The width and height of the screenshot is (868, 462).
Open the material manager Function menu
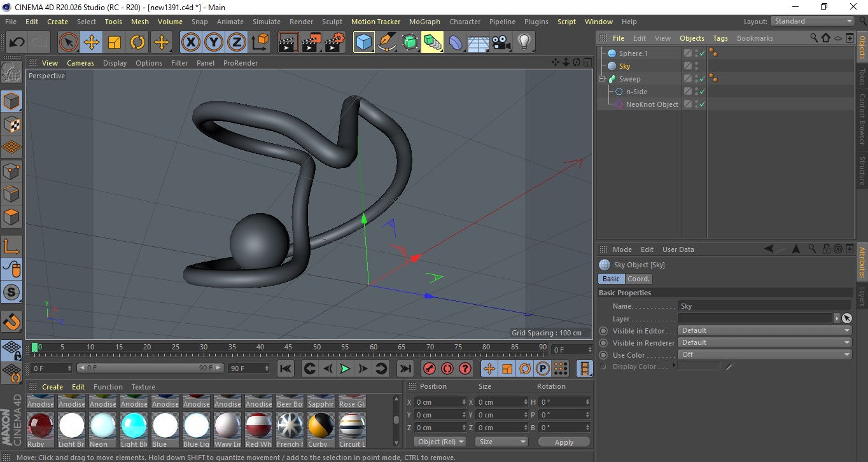click(x=108, y=387)
